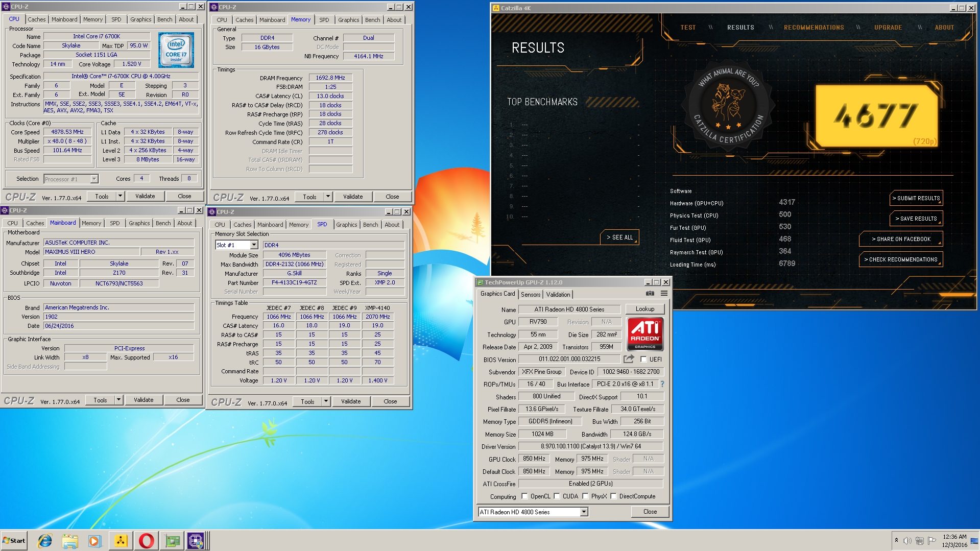
Task: Show hidden tray icons arrow
Action: point(896,540)
